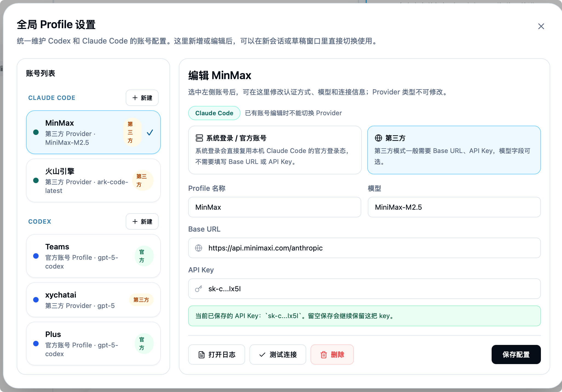Click 保存配置 to save the configuration
The height and width of the screenshot is (392, 562).
point(516,354)
